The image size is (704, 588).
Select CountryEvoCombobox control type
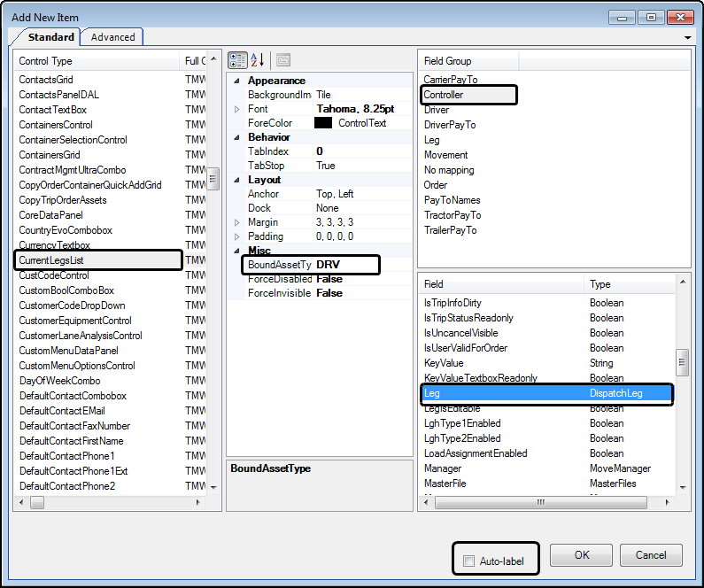coord(66,230)
